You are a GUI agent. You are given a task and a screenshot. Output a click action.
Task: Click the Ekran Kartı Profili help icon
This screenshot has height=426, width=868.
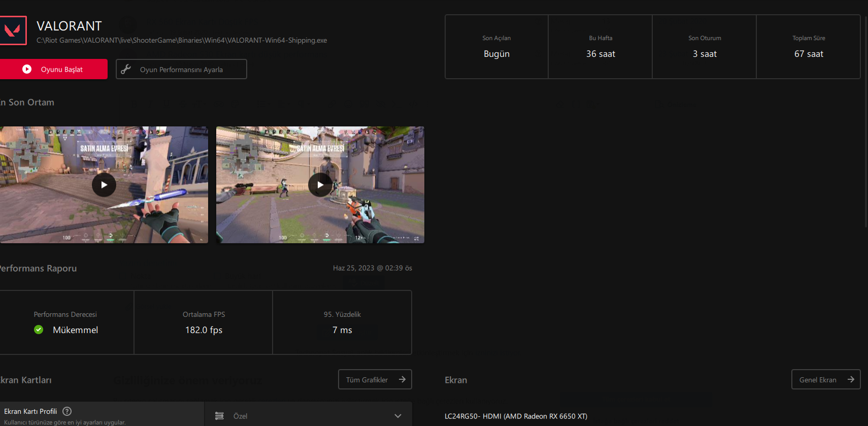click(67, 411)
